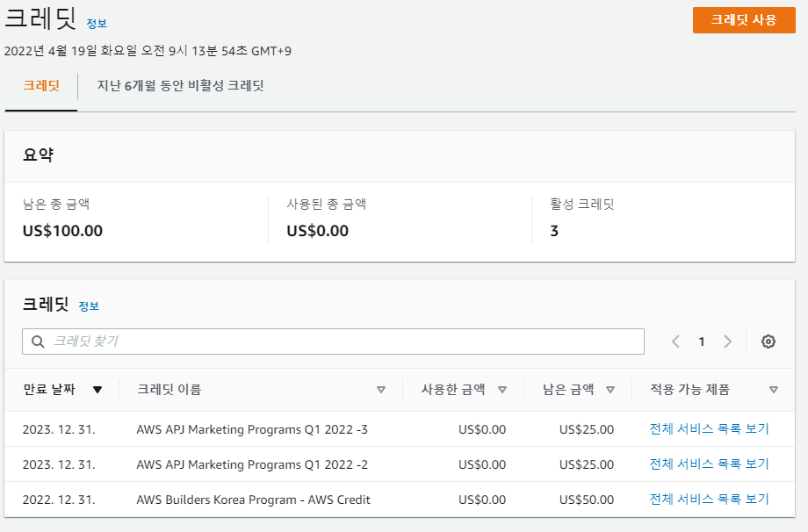Sort by 만료 날짜 column arrow
This screenshot has width=808, height=532.
tap(97, 390)
